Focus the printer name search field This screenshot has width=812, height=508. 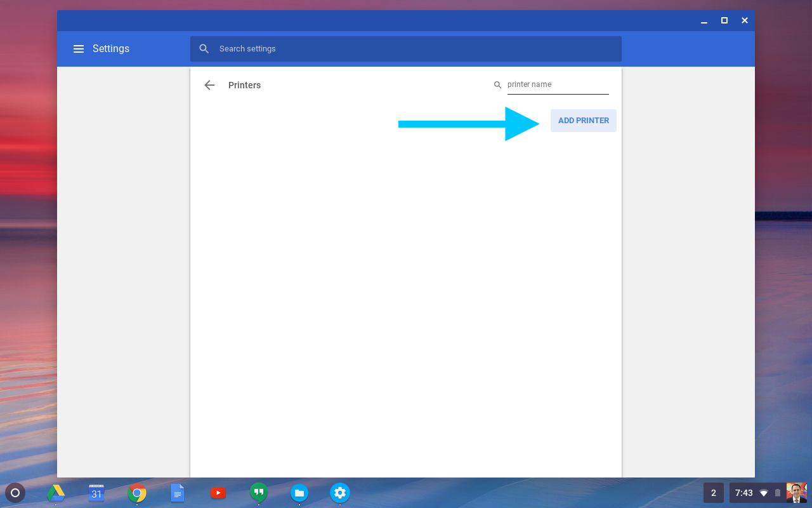point(557,84)
